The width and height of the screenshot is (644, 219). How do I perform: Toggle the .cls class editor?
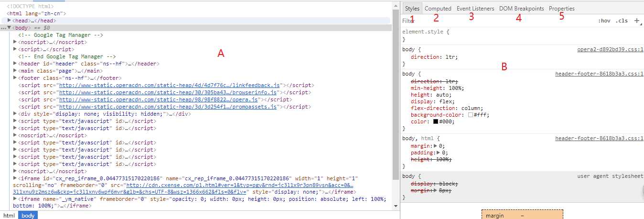pyautogui.click(x=622, y=21)
